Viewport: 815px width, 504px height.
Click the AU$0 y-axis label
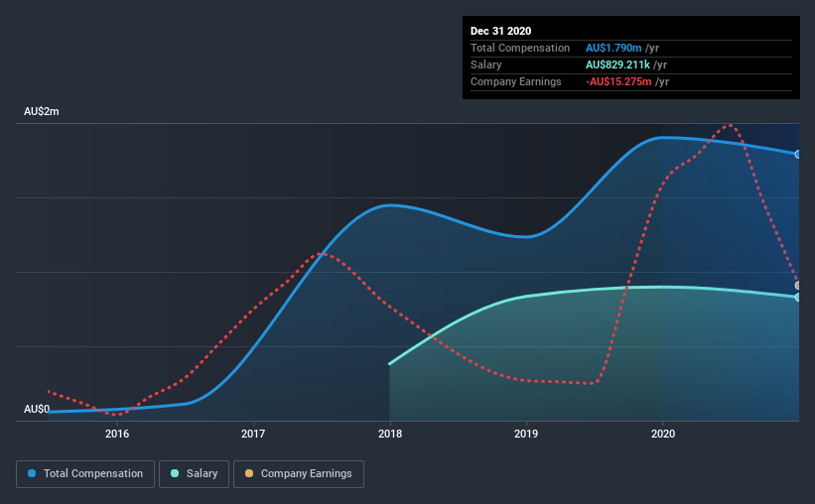click(37, 410)
